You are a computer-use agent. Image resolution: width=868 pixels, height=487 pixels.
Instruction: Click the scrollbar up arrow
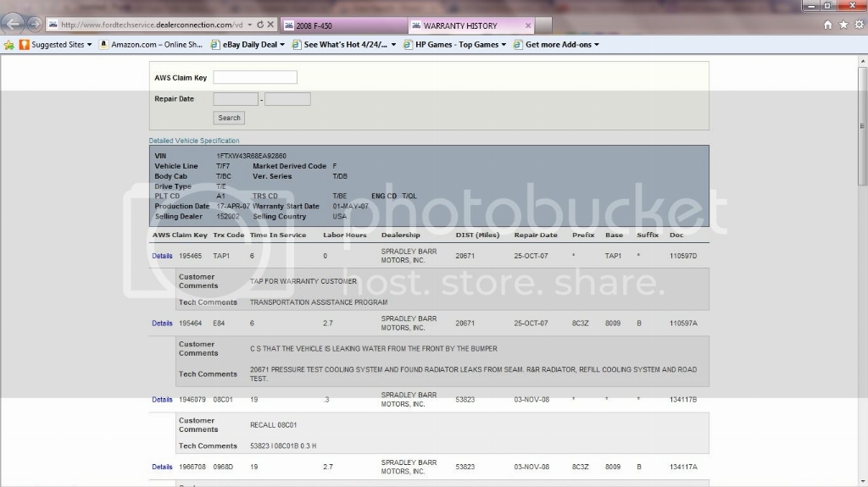pos(862,60)
